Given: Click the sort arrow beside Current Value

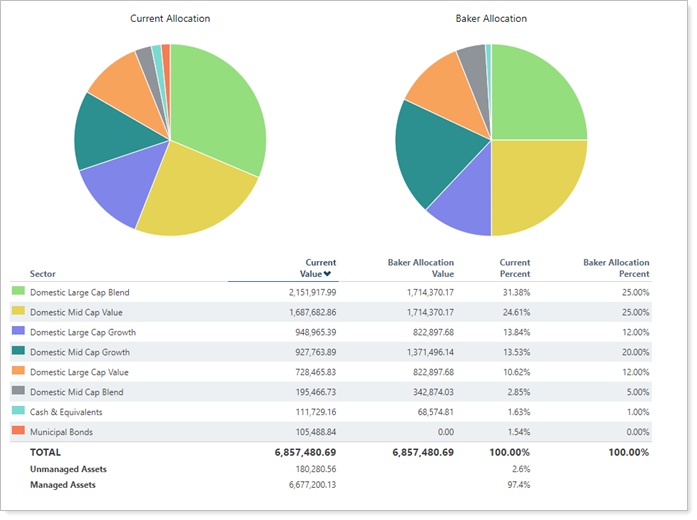Looking at the screenshot, I should (327, 274).
